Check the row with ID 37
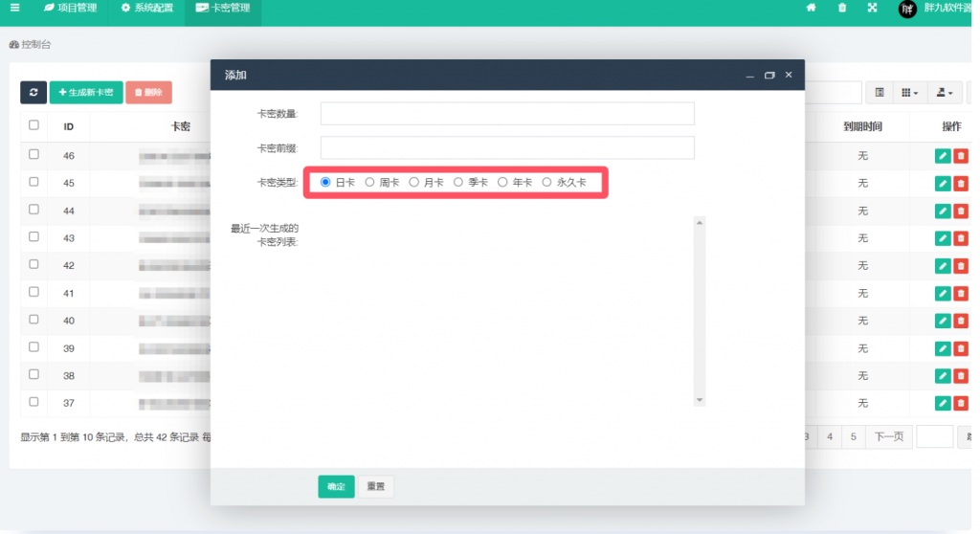The image size is (980, 534). pyautogui.click(x=33, y=402)
